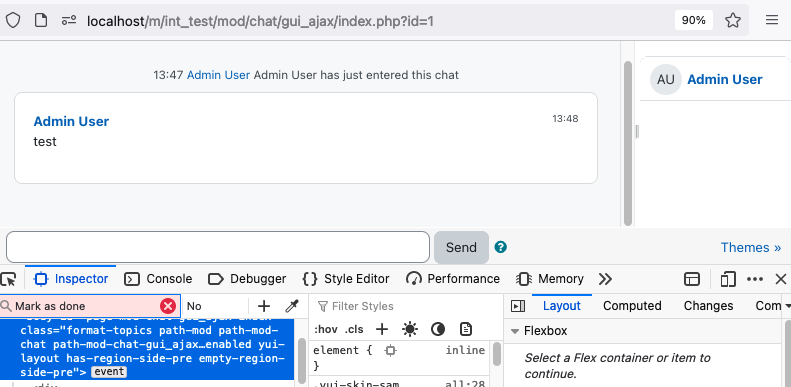Click the test message text
Screen dimensions: 791x387
tap(45, 142)
